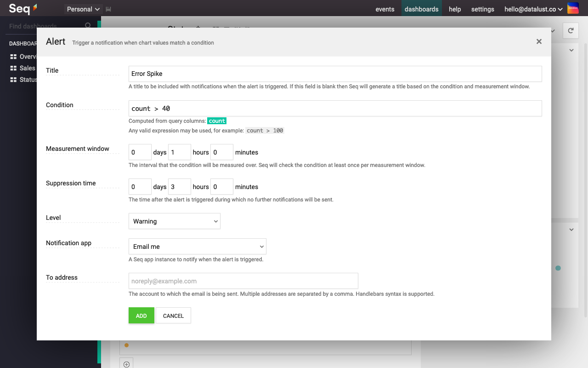Click the dashboard page vertical scrollbar
This screenshot has height=368, width=588.
click(585, 179)
